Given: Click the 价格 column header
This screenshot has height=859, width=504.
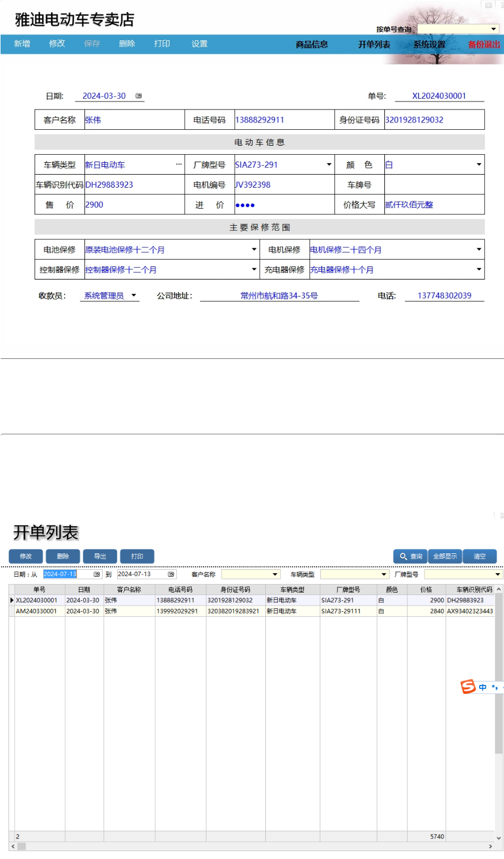Looking at the screenshot, I should 426,590.
